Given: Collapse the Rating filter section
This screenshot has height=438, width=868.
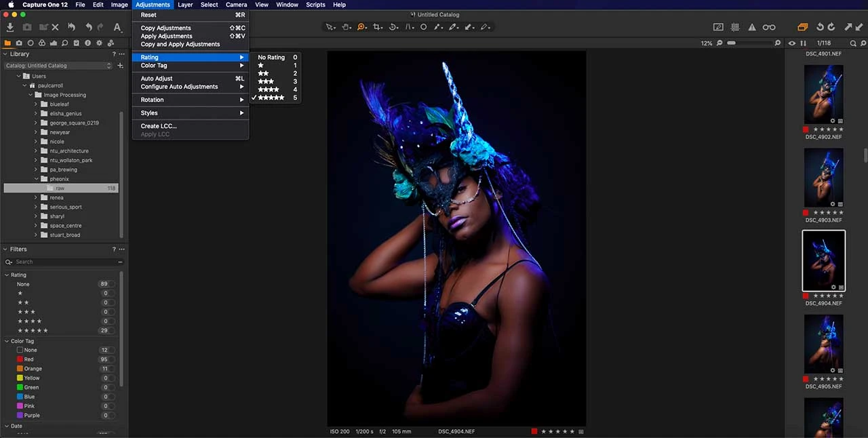Looking at the screenshot, I should click(7, 275).
